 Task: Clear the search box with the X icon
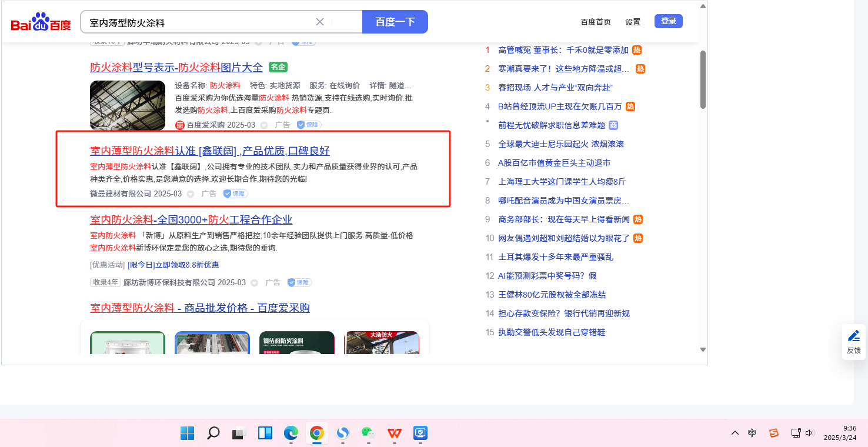click(320, 22)
